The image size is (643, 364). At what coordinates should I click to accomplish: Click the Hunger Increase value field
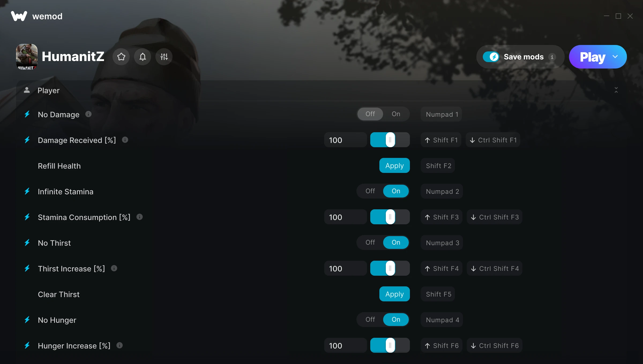point(345,345)
